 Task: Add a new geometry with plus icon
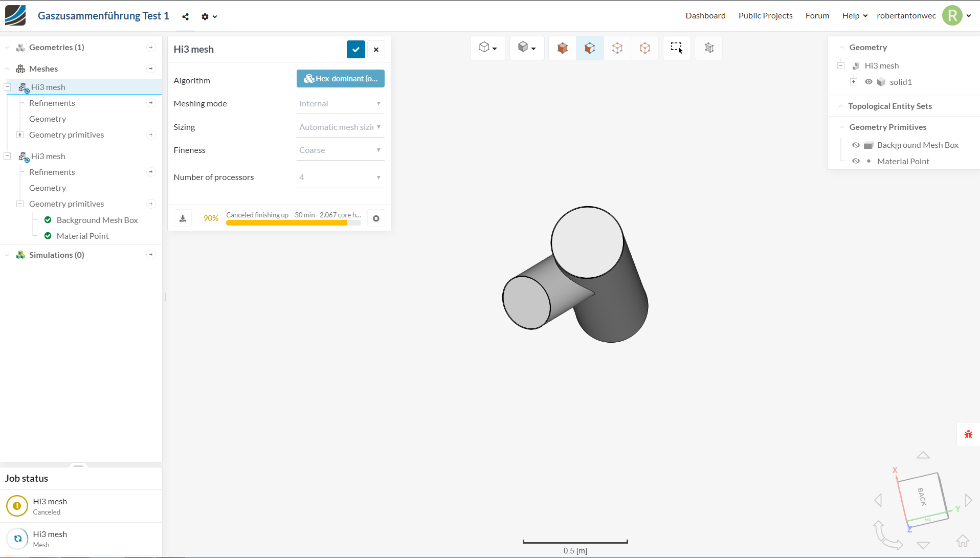point(151,48)
